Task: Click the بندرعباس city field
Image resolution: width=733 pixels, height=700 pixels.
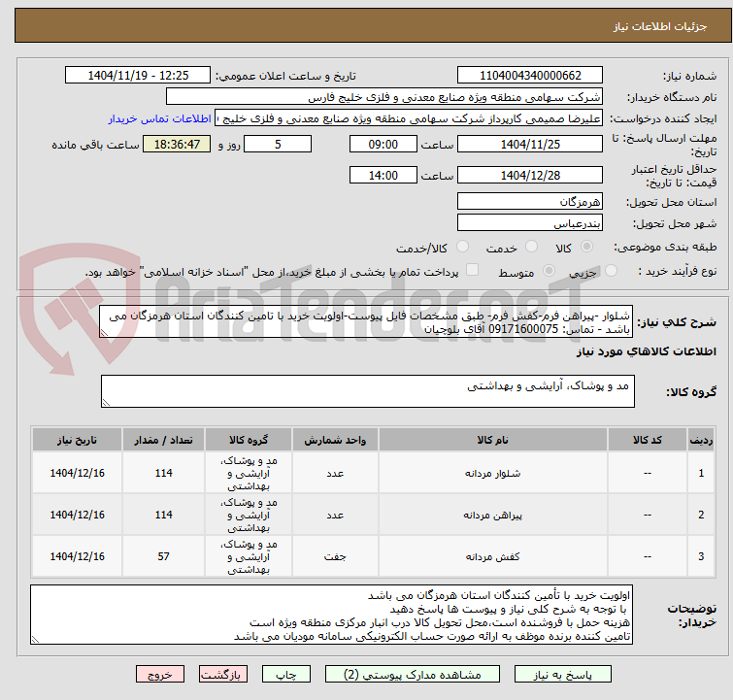Action: pyautogui.click(x=530, y=222)
